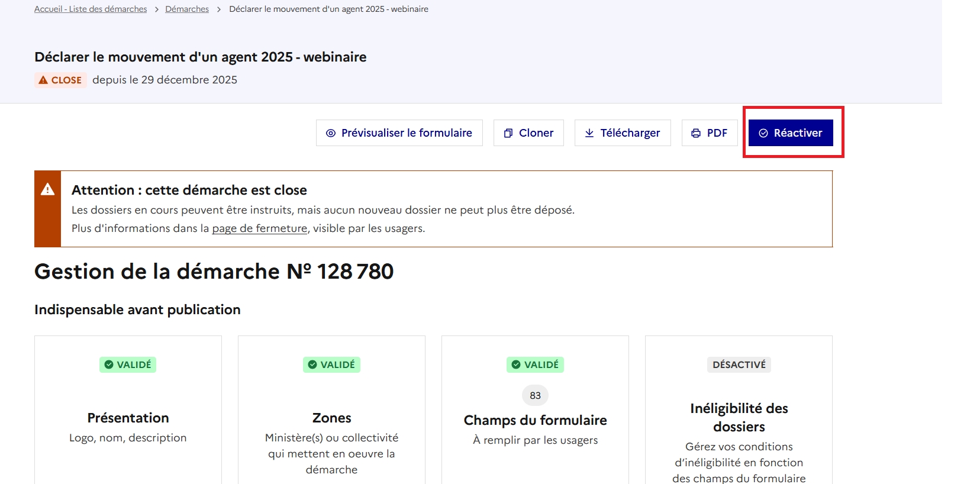Open the page de fermeture link
The image size is (980, 484).
[259, 228]
